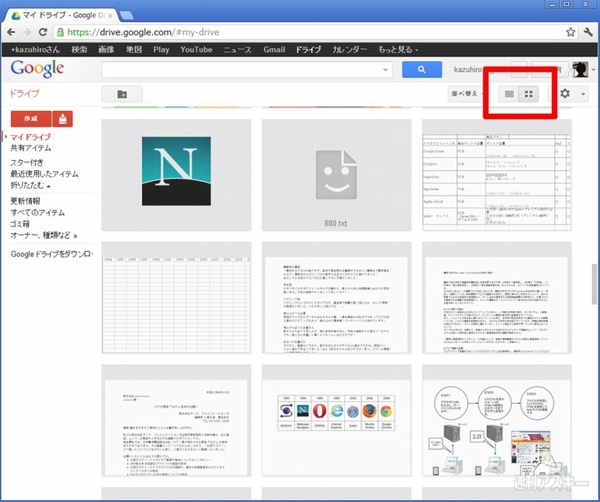This screenshot has height=502, width=600.
Task: Expand the マイドライブ tree arrow
Action: point(6,137)
